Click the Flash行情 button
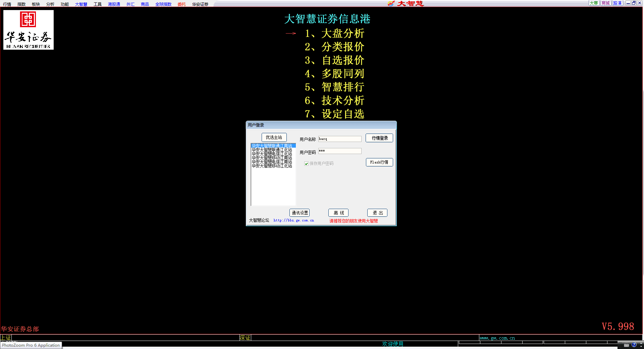Screen dimensions: 644x349 379,162
